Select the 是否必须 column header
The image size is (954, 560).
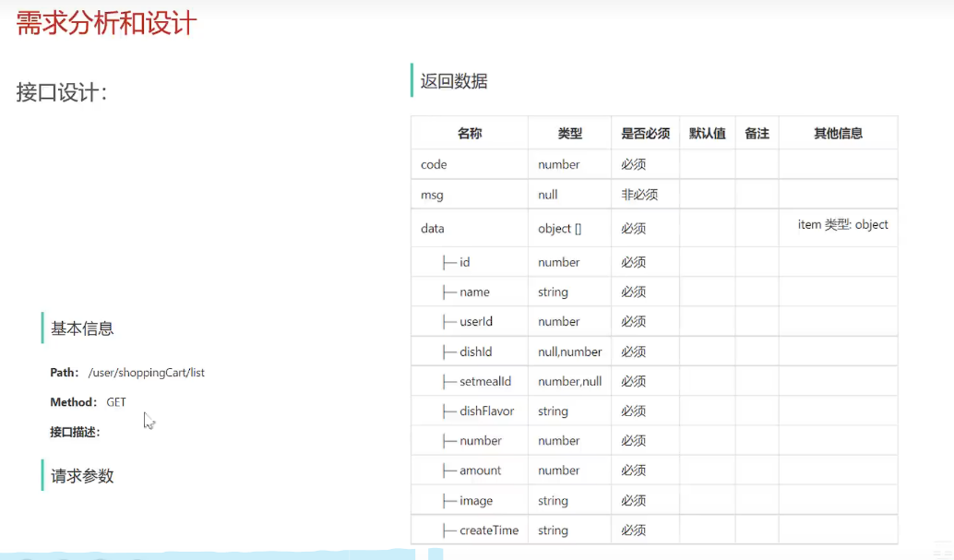coord(644,132)
